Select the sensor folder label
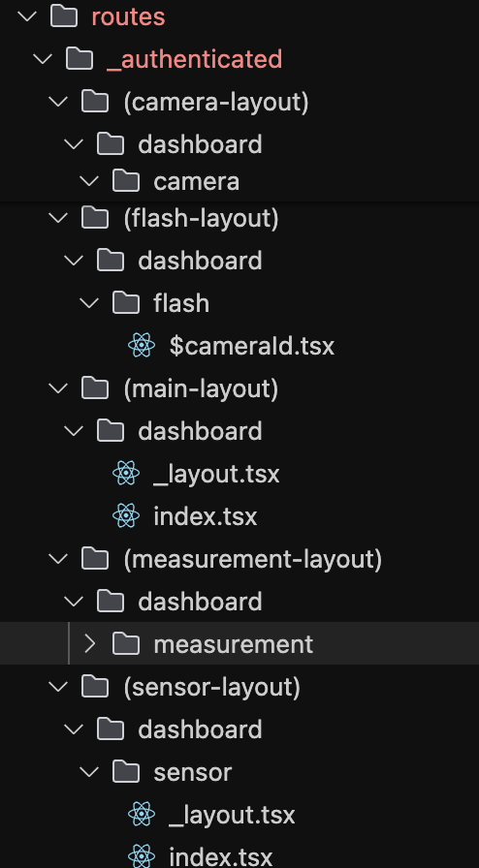Image resolution: width=479 pixels, height=868 pixels. (192, 772)
